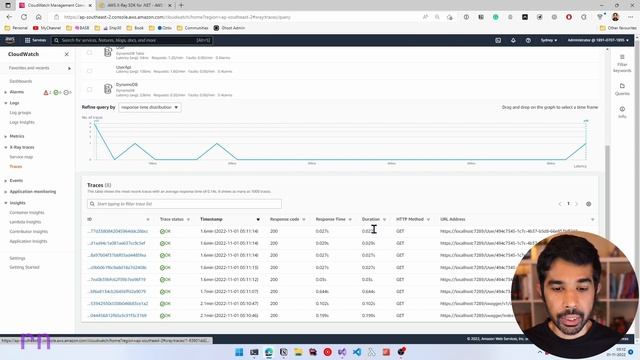Collapse the Logs section
640x360 pixels.
click(x=6, y=103)
